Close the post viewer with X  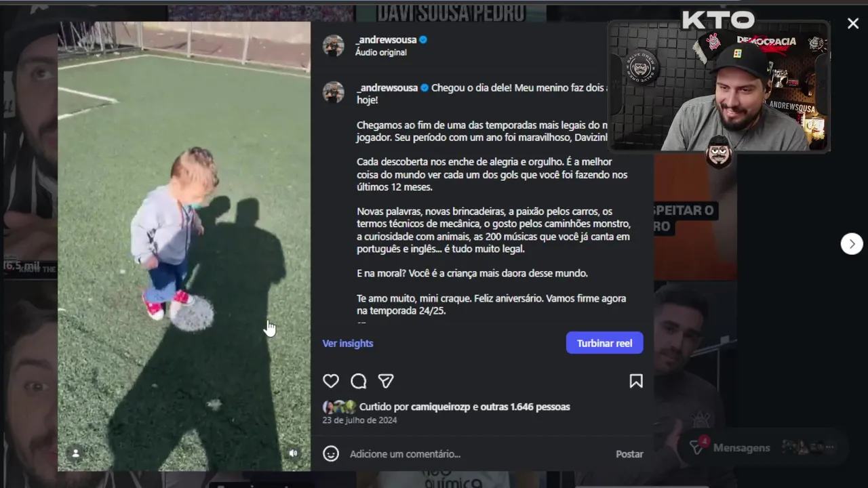click(853, 24)
